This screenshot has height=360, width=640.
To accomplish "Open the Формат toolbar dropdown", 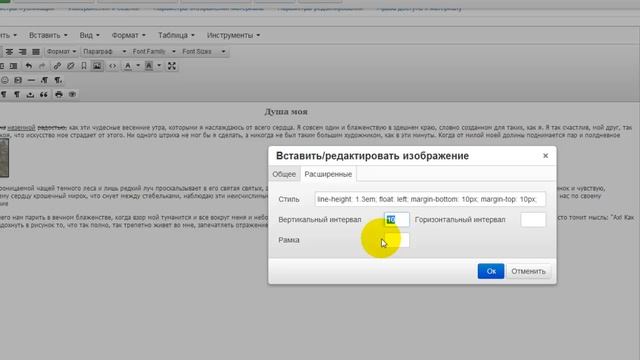I will [61, 51].
